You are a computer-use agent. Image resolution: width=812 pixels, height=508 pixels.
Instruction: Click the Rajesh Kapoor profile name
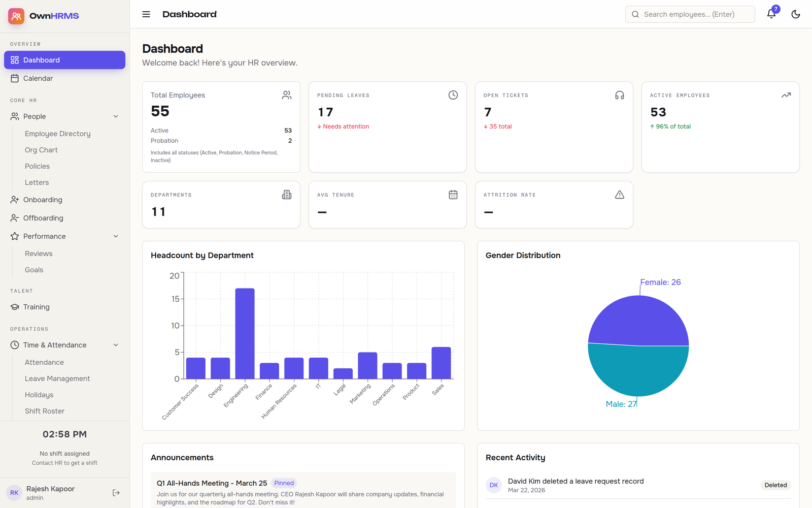tap(50, 489)
